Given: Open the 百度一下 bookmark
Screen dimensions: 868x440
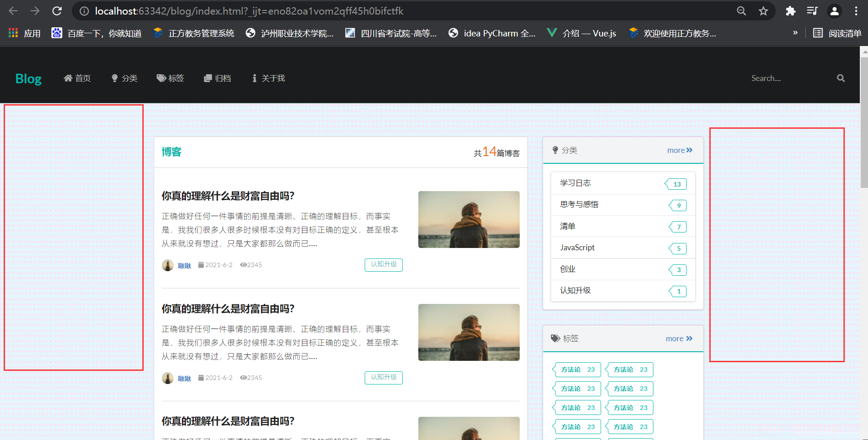Looking at the screenshot, I should pyautogui.click(x=96, y=33).
